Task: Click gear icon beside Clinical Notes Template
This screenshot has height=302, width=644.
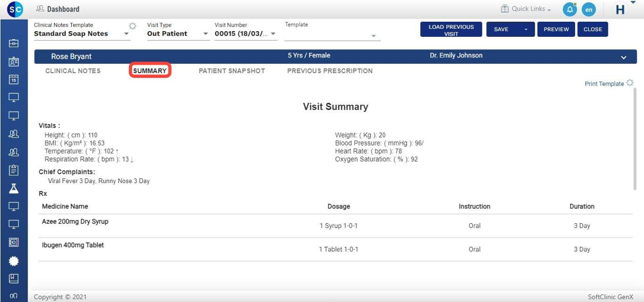Action: click(132, 26)
